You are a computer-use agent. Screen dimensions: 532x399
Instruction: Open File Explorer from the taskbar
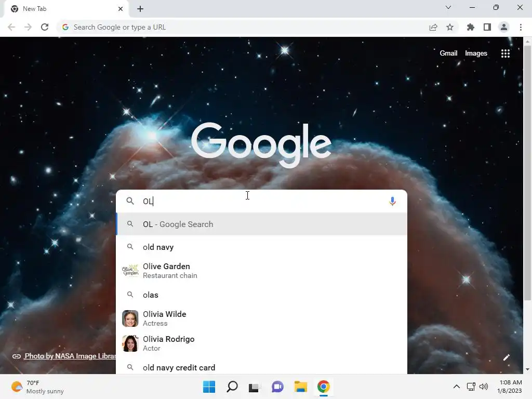pos(301,387)
